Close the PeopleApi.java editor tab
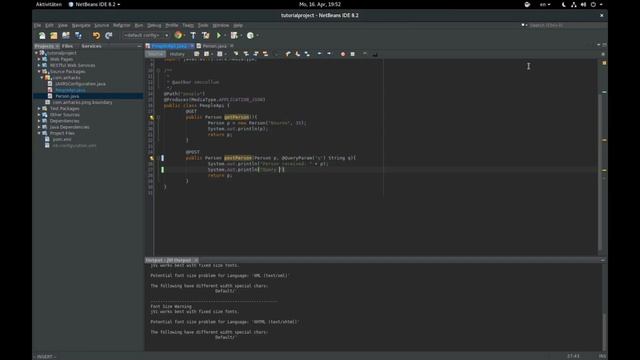 click(192, 46)
